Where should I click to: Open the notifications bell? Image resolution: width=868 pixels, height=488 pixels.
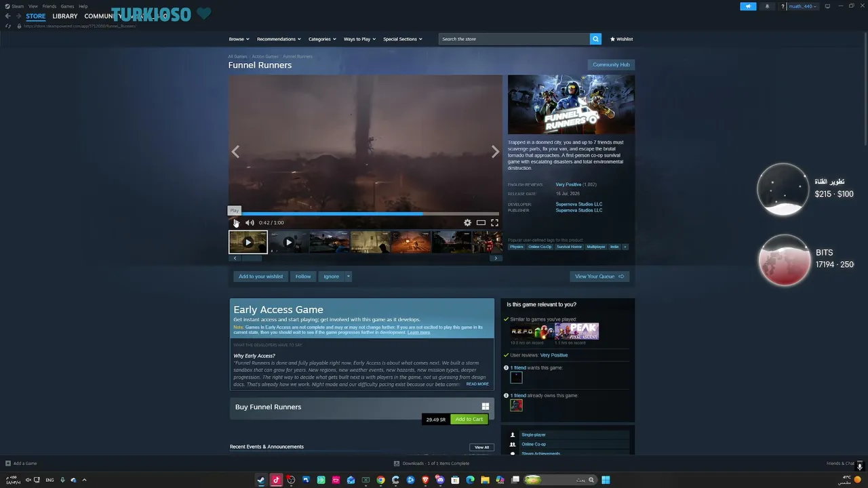tap(767, 6)
